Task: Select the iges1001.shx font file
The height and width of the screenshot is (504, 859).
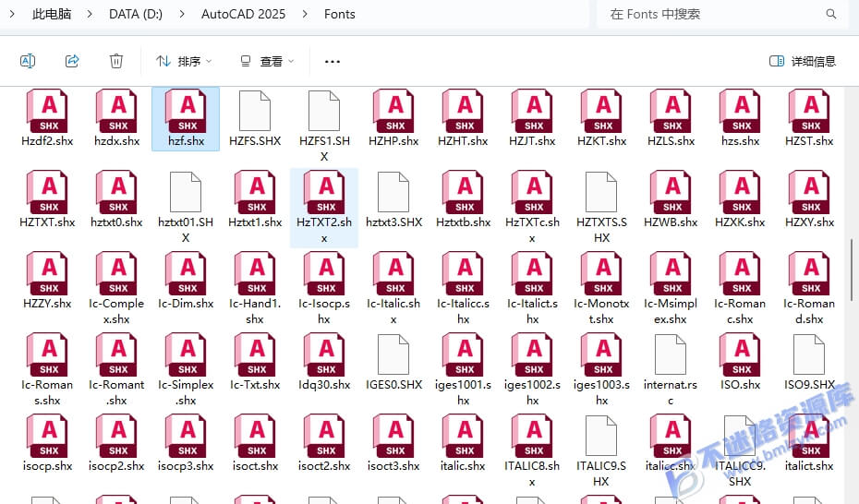Action: point(463,370)
